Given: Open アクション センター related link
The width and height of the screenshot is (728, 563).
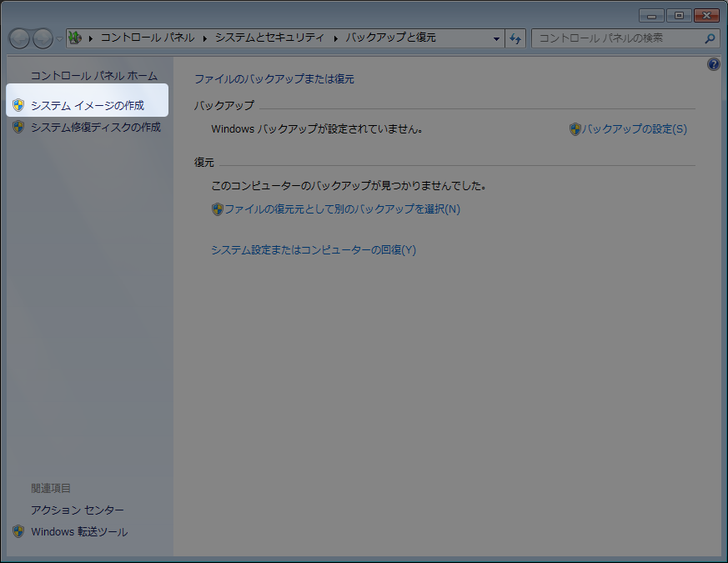Looking at the screenshot, I should point(78,510).
